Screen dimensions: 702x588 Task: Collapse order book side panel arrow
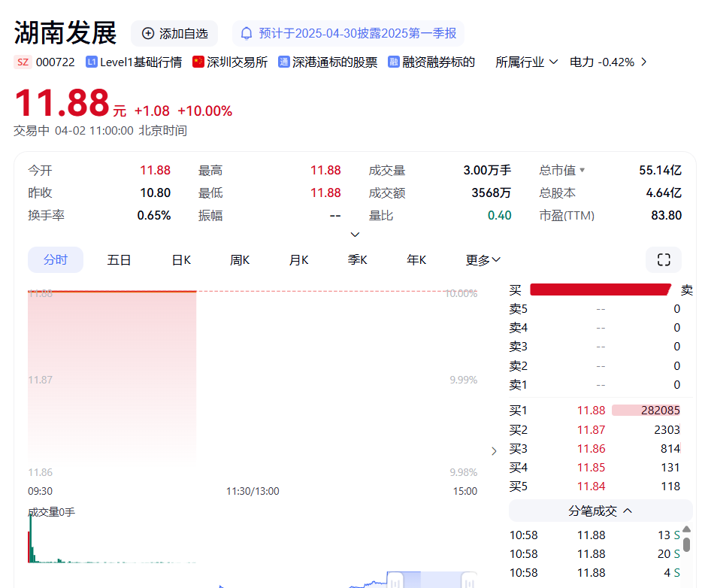coord(494,451)
